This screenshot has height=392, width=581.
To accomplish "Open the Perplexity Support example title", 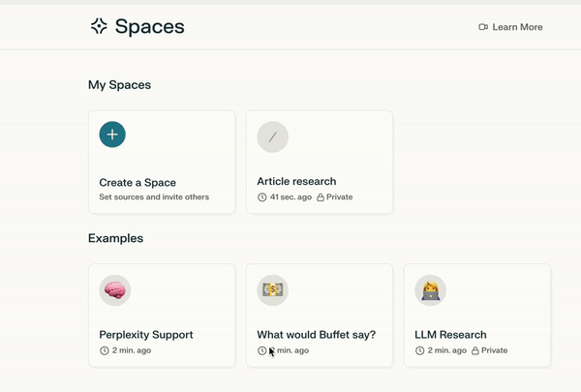I will [146, 335].
